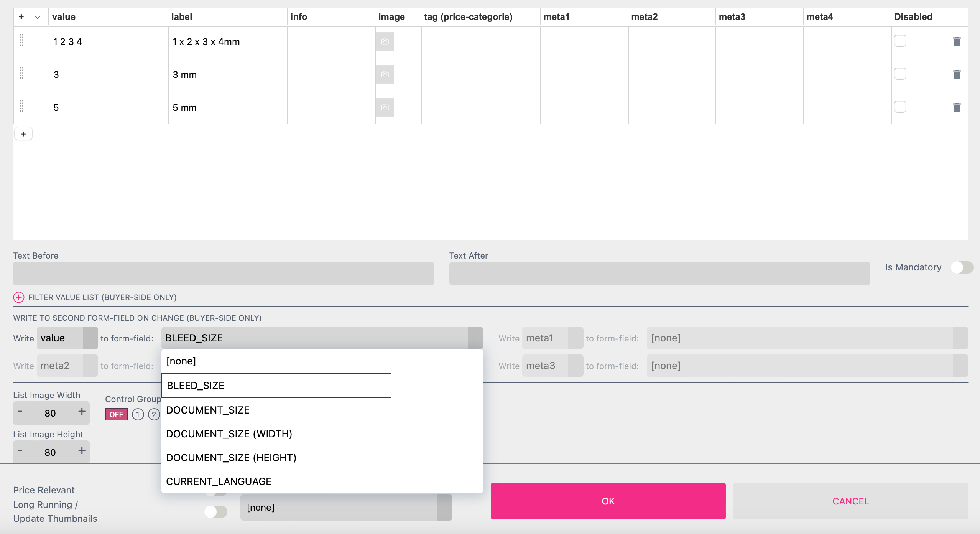This screenshot has width=980, height=534.
Task: Open the [none] dropdown near Update Thumbnails
Action: click(x=345, y=507)
